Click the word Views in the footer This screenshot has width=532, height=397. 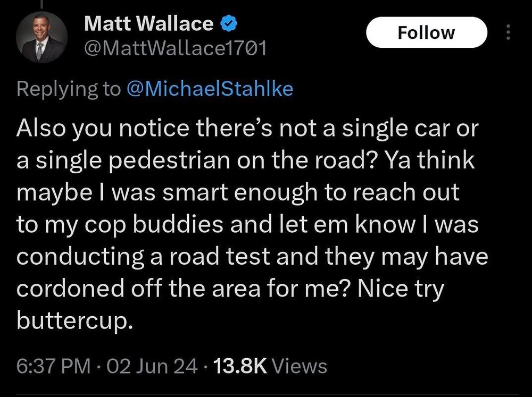tap(298, 366)
